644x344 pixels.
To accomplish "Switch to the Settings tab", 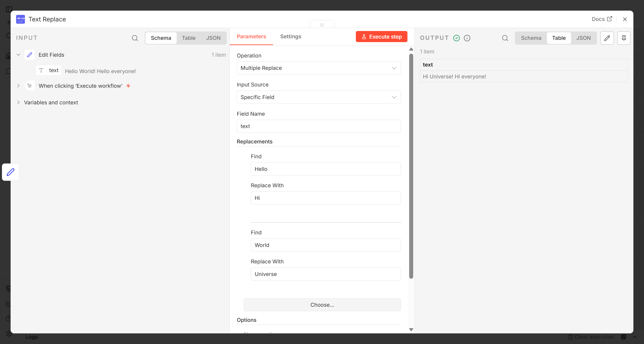I will coord(290,37).
